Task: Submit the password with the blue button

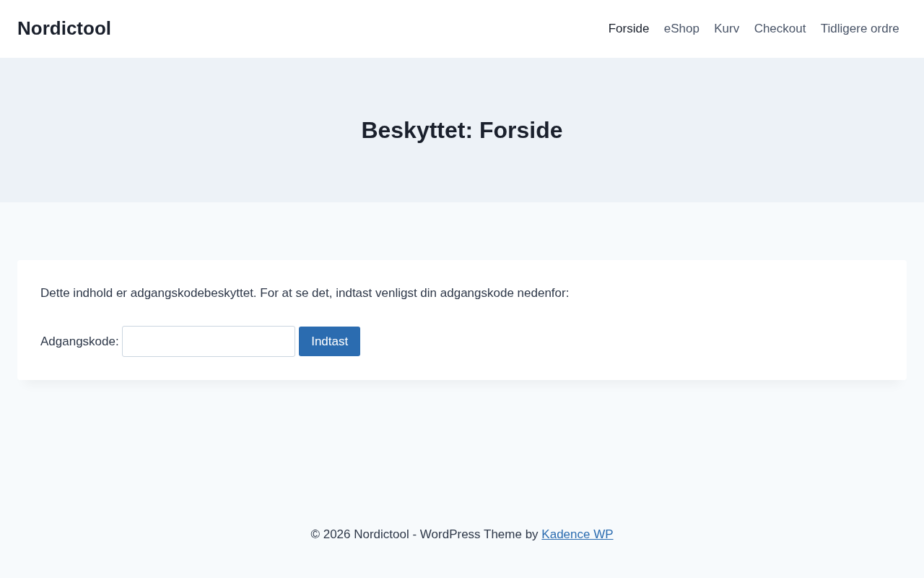Action: coord(329,341)
